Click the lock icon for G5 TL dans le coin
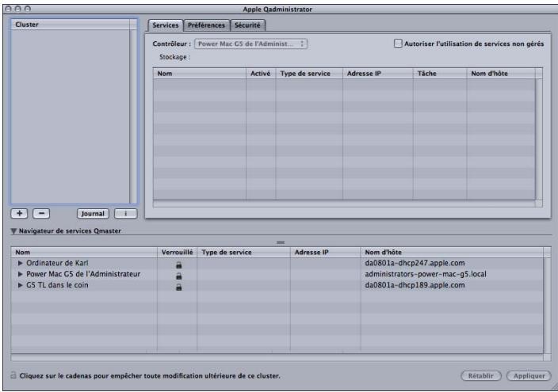Screen dimensions: 558x392 [x=178, y=287]
